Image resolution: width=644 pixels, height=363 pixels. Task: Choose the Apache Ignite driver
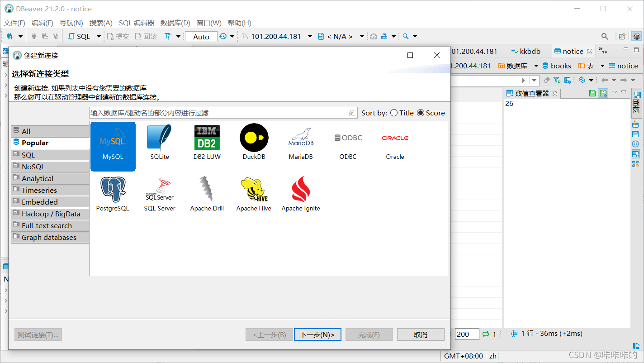click(301, 194)
